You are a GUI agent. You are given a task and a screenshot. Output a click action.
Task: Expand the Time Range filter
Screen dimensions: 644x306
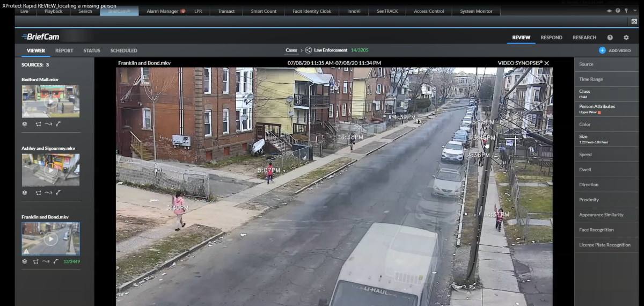606,79
